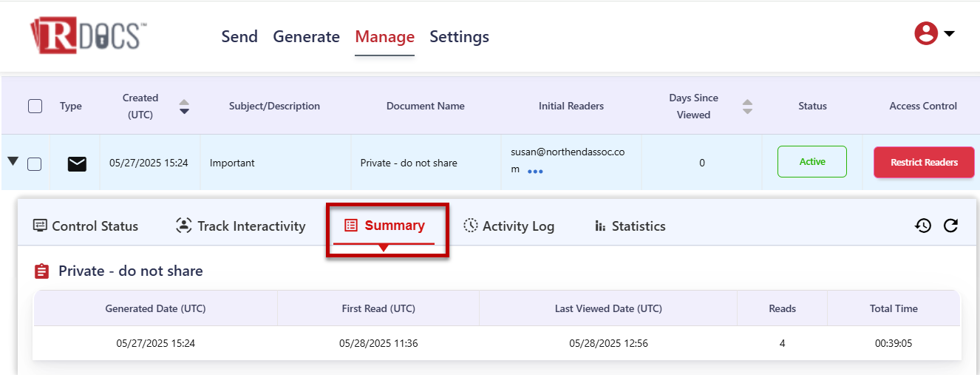Screen dimensions: 980x389
Task: Click the user profile avatar icon
Action: [x=925, y=33]
